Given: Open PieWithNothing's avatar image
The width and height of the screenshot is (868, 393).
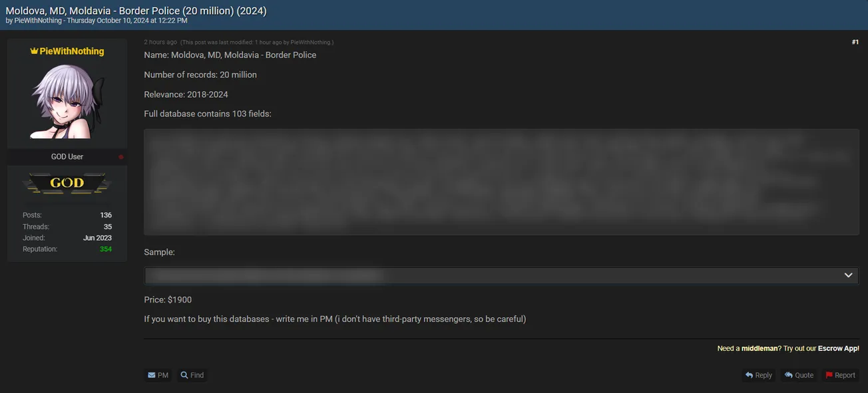Looking at the screenshot, I should [x=67, y=102].
